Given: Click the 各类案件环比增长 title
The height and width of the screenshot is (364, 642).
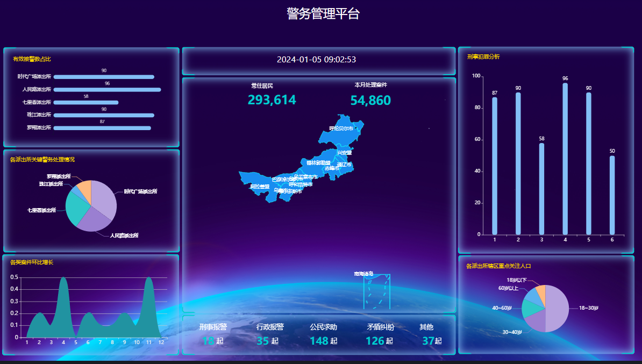Looking at the screenshot, I should (x=32, y=262).
